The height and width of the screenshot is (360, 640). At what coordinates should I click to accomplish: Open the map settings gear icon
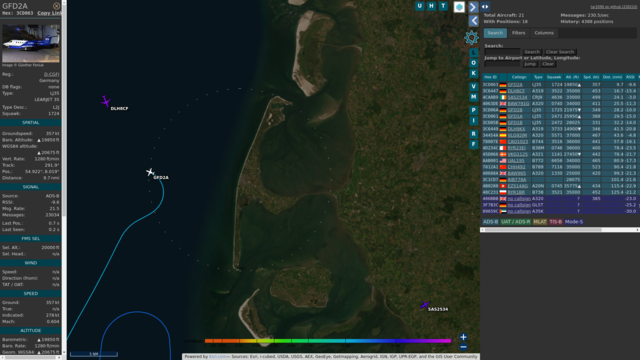coord(471,38)
